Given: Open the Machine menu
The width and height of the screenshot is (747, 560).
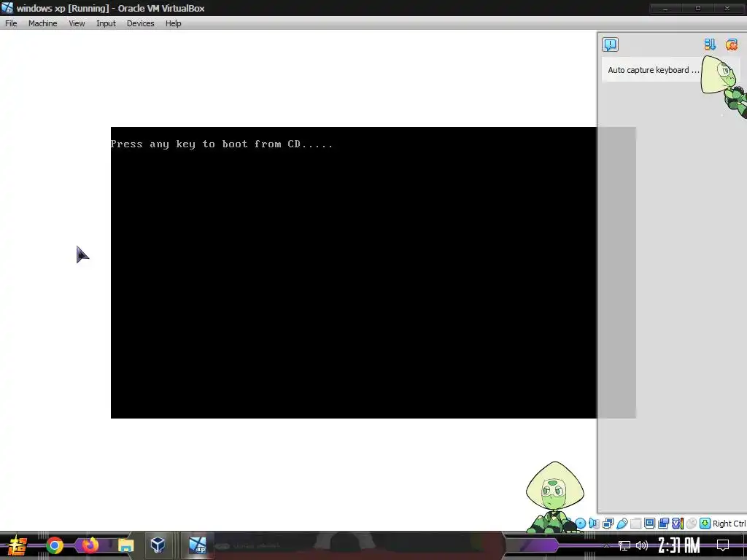Looking at the screenshot, I should (42, 23).
